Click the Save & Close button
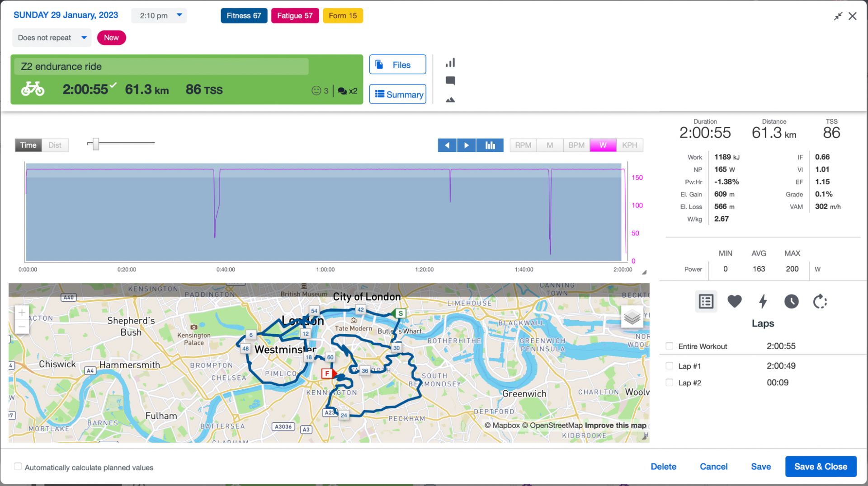This screenshot has width=868, height=486. point(821,466)
